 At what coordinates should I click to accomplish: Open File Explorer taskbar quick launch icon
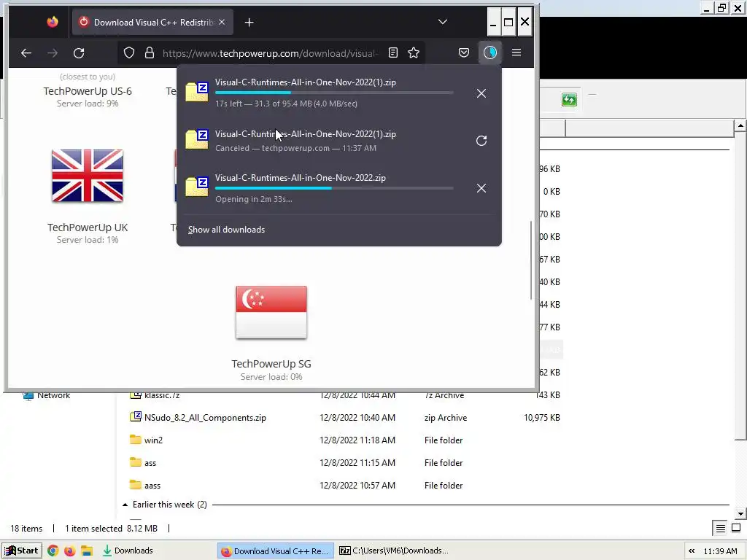tap(86, 551)
